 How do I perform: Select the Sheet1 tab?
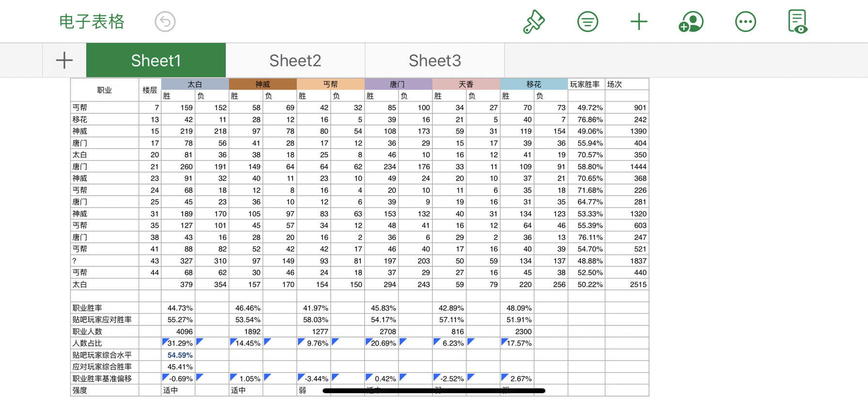pyautogui.click(x=156, y=61)
